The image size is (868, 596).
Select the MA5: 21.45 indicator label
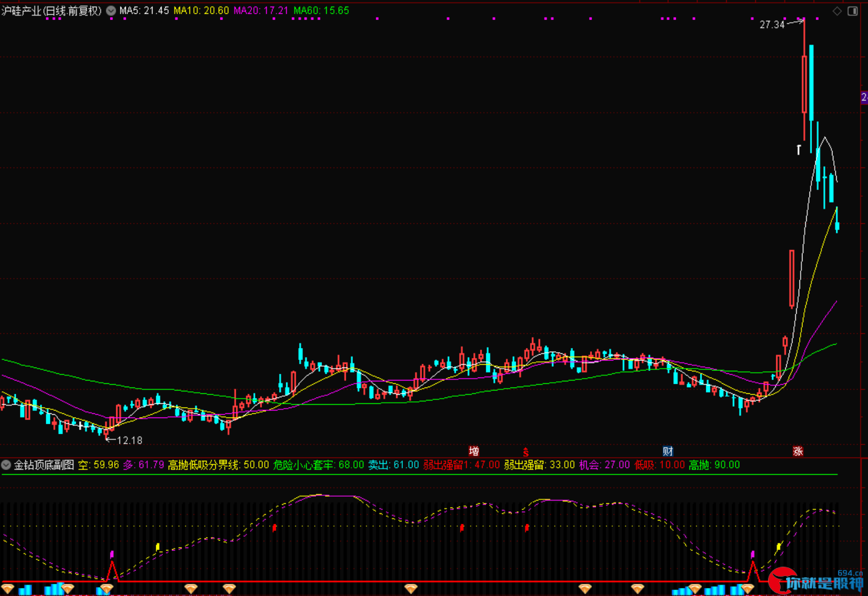click(x=144, y=11)
